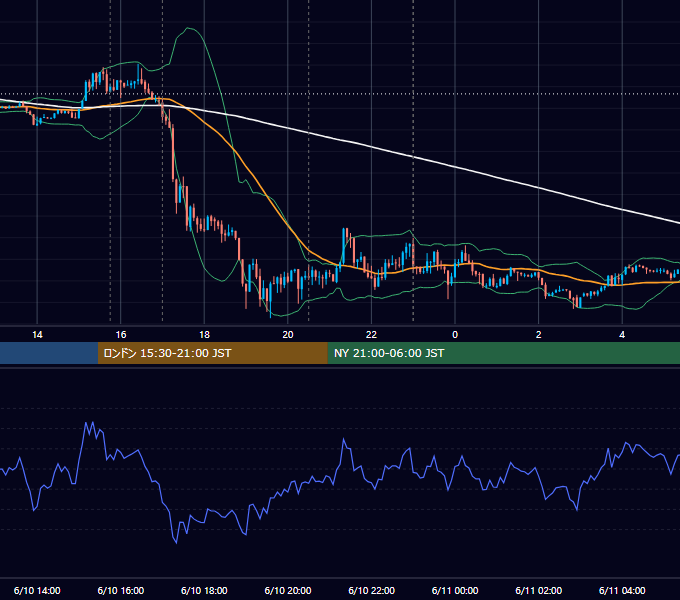The height and width of the screenshot is (600, 680).
Task: Click the "6/10 16:00" oscillator axis label
Action: [x=121, y=590]
